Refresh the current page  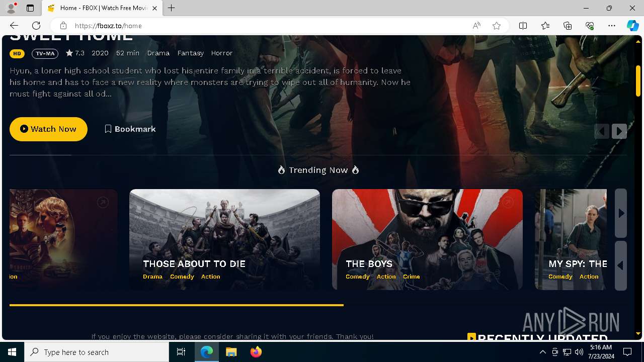tap(36, 26)
